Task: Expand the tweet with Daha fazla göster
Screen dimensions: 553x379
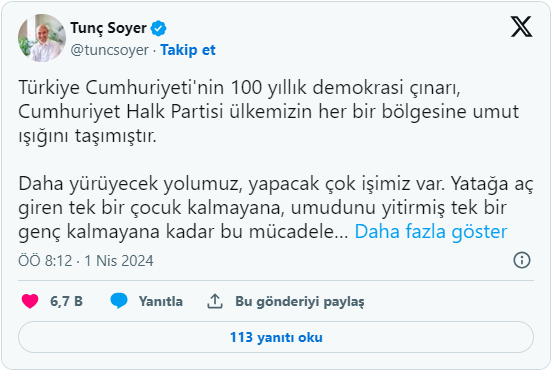Action: coord(431,232)
